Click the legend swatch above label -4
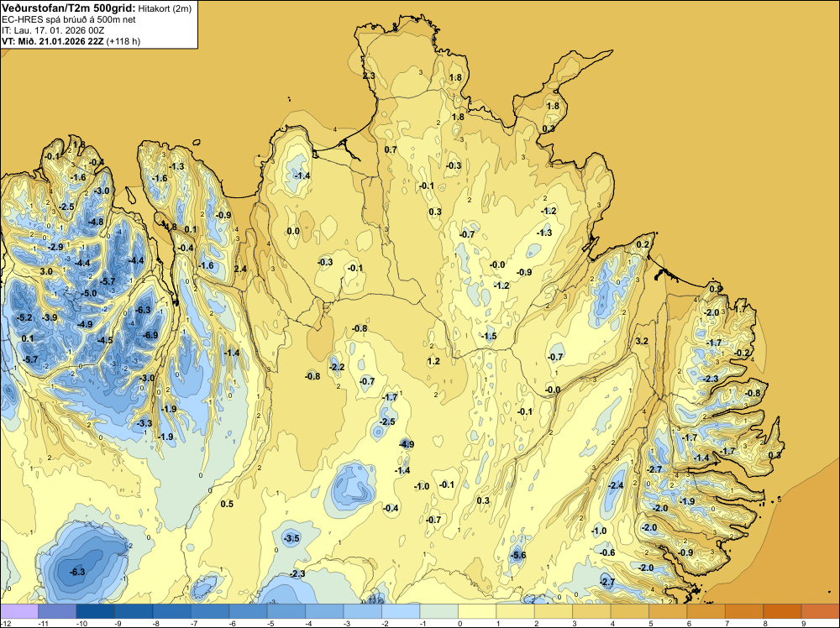The image size is (840, 628). pos(324,611)
